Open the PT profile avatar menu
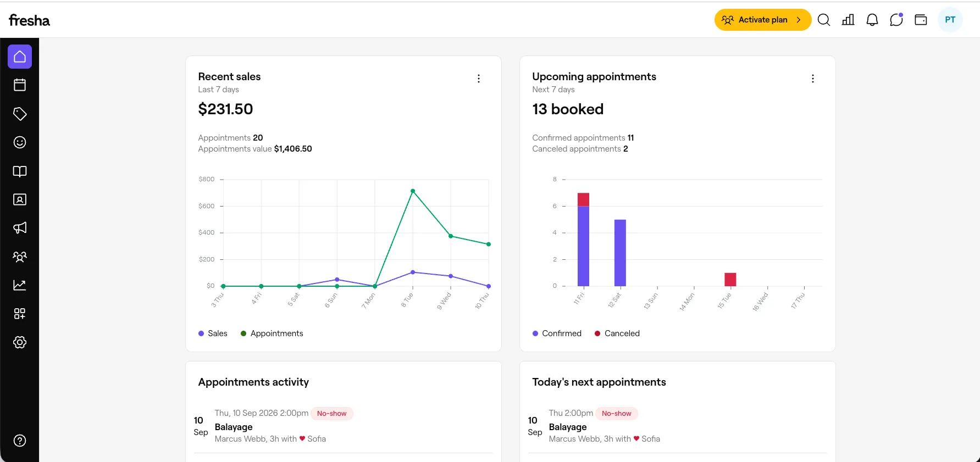 (x=950, y=20)
